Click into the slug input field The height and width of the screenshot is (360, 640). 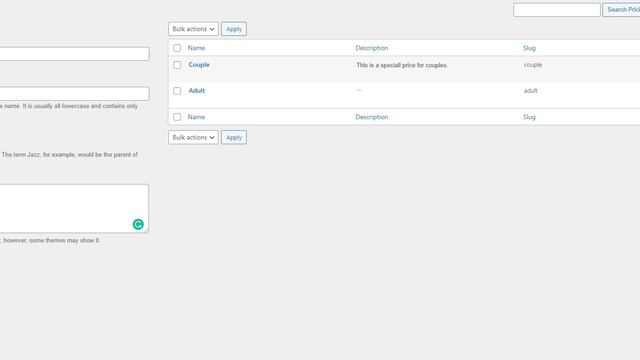click(74, 93)
